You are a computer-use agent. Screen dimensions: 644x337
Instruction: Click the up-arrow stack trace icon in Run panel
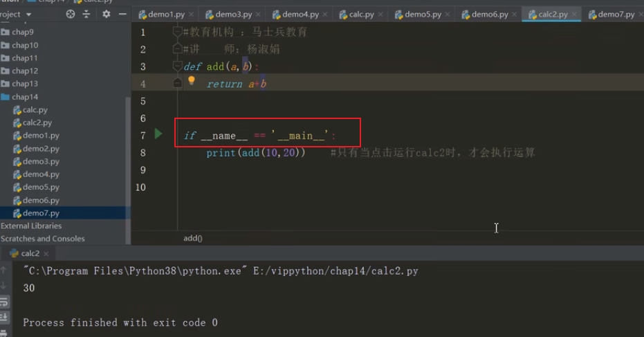[x=3, y=270]
